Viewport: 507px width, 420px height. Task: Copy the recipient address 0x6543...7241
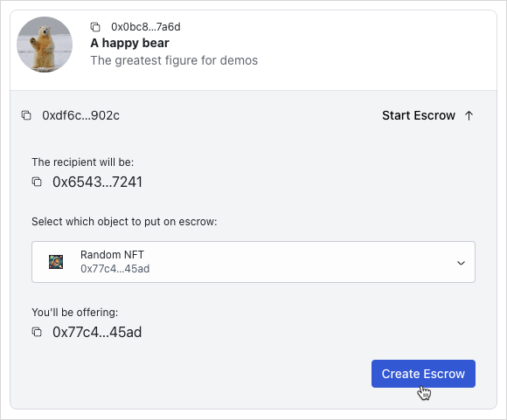[x=37, y=182]
